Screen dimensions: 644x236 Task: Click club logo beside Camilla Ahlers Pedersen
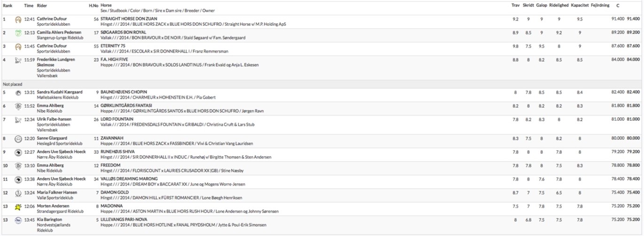click(x=18, y=33)
